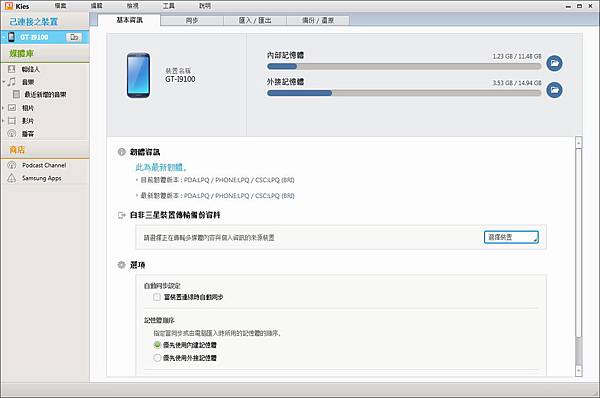Click the recently added music playlist icon
The image size is (600, 398).
(16, 94)
